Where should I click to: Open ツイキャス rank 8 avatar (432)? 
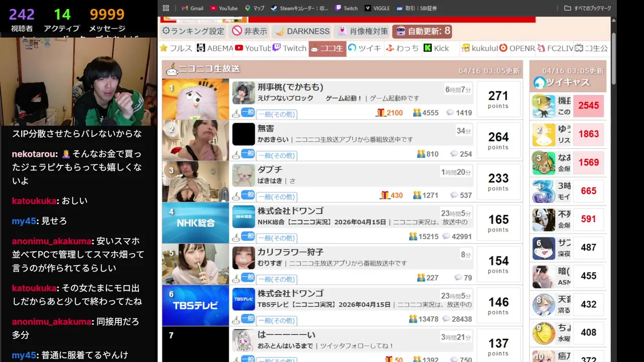(544, 305)
